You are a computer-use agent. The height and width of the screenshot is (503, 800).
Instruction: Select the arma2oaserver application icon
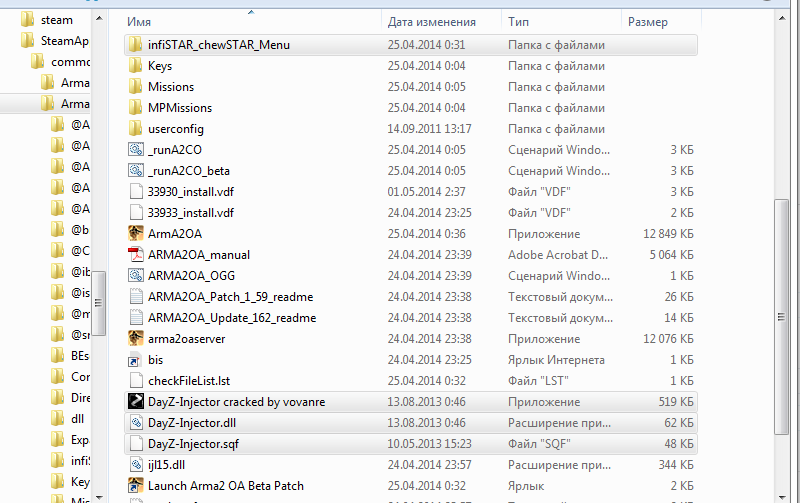(136, 338)
